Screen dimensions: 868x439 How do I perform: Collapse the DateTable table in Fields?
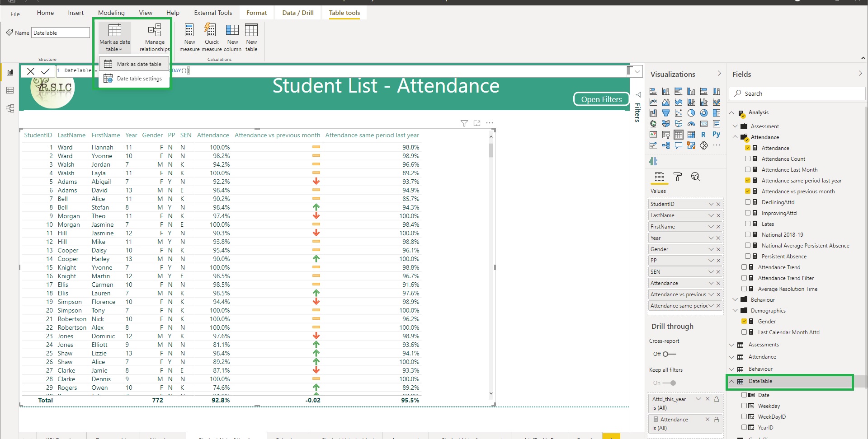tap(731, 381)
